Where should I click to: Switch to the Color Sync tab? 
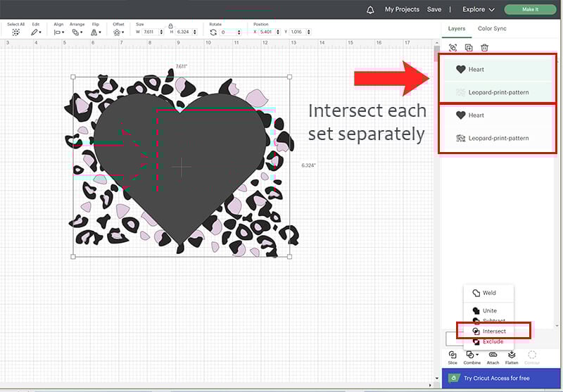coord(492,29)
